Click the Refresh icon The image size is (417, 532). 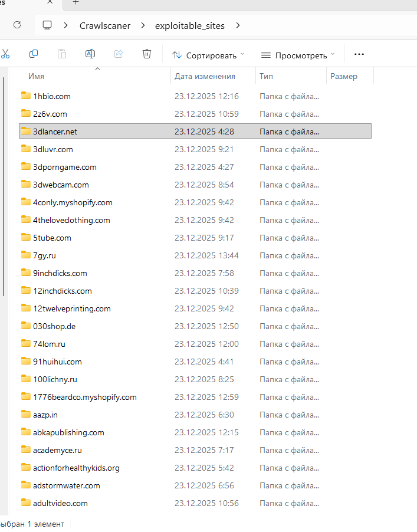17,25
